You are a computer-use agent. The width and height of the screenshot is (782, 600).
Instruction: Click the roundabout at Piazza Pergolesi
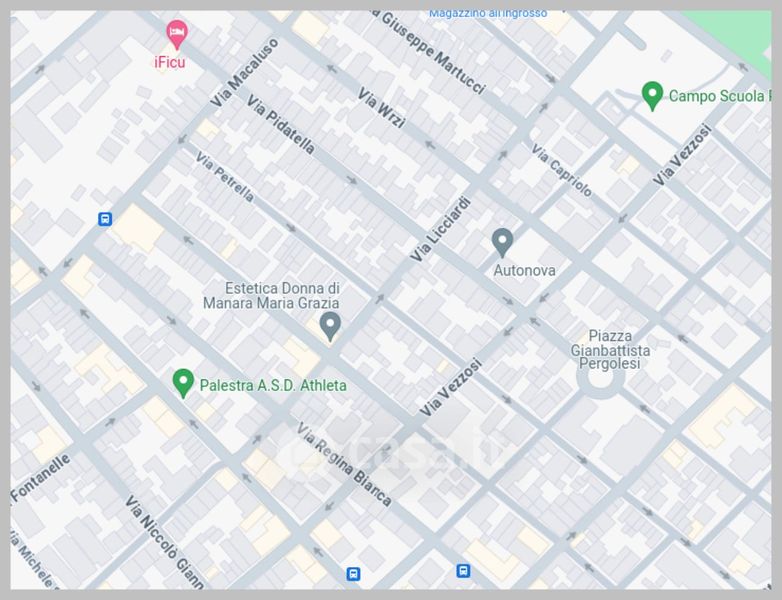point(600,380)
